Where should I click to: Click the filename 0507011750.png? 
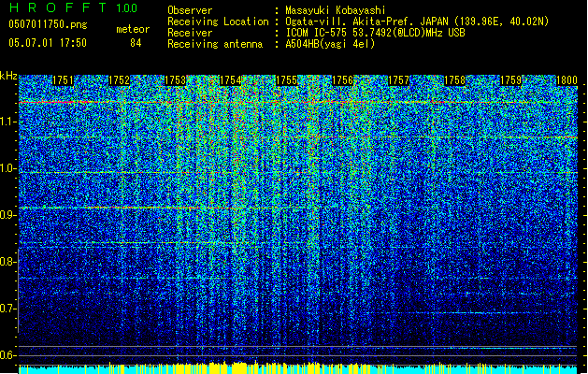48,24
